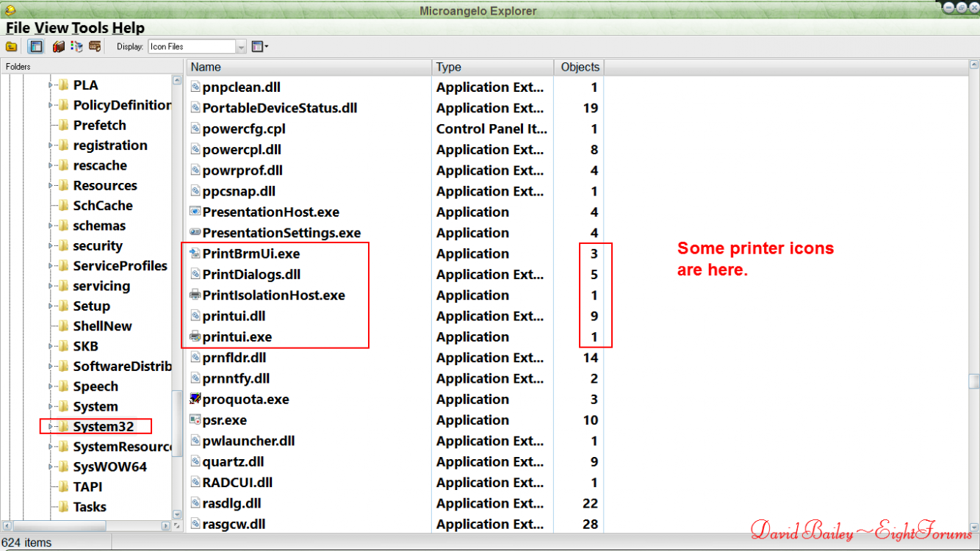The image size is (980, 551).
Task: Click Folders pane horizontal scrollbar right arrow
Action: coord(166,526)
